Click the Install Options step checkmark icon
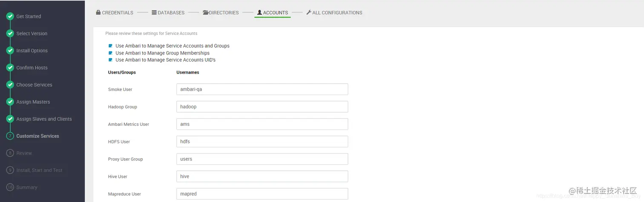The width and height of the screenshot is (644, 202). [10, 51]
